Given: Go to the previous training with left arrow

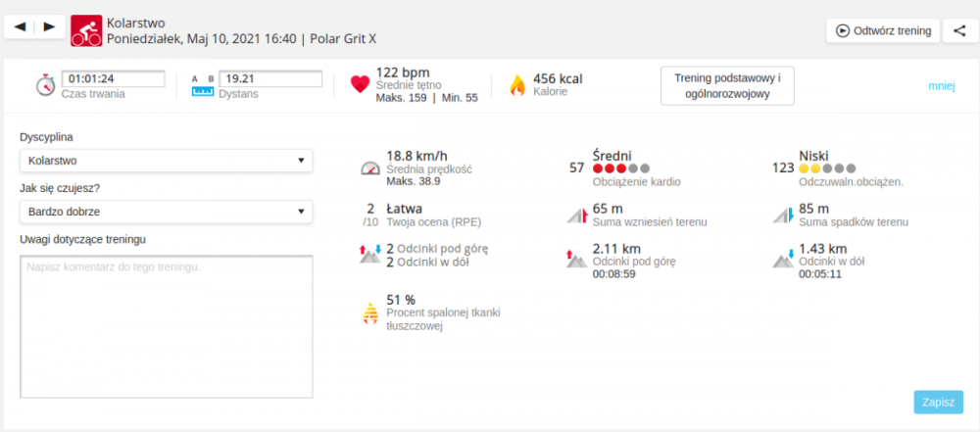Looking at the screenshot, I should click(x=20, y=26).
